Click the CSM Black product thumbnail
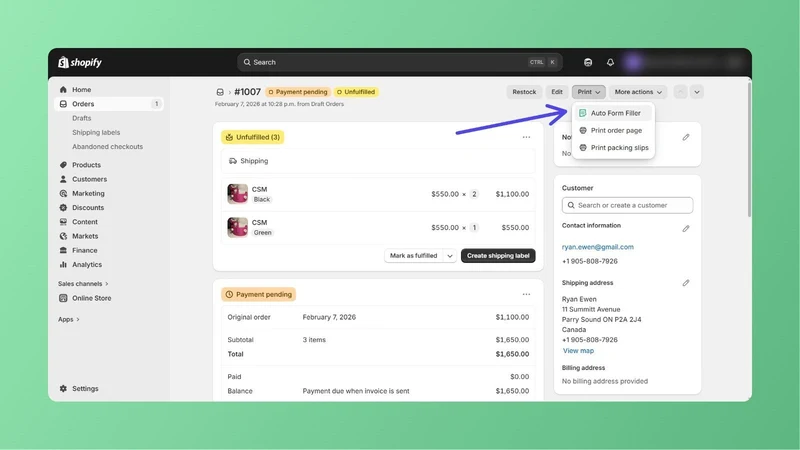 pos(237,194)
